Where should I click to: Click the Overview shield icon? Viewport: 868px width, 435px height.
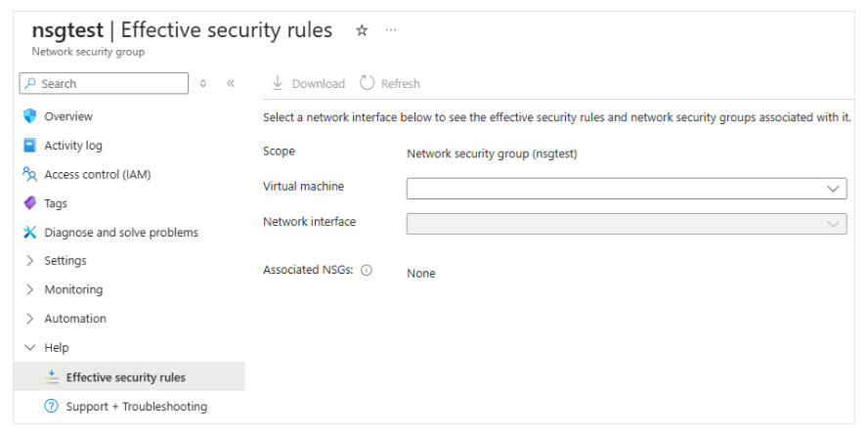point(29,116)
